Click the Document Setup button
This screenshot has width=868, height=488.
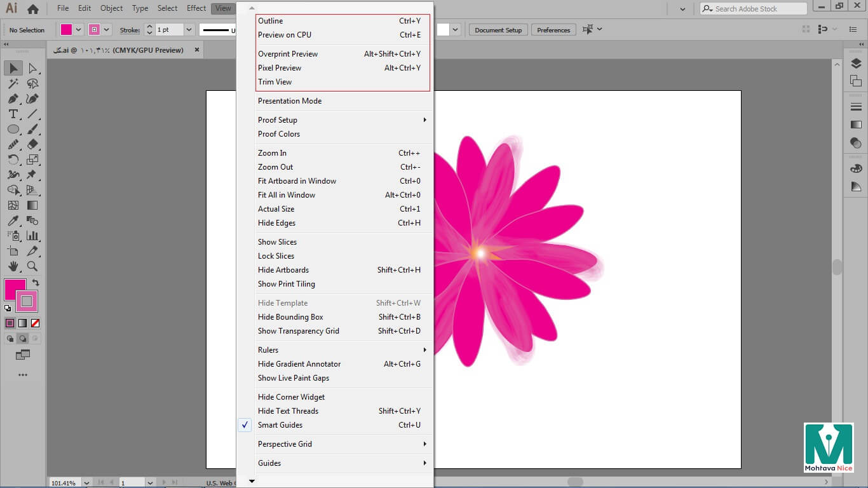[x=498, y=30]
